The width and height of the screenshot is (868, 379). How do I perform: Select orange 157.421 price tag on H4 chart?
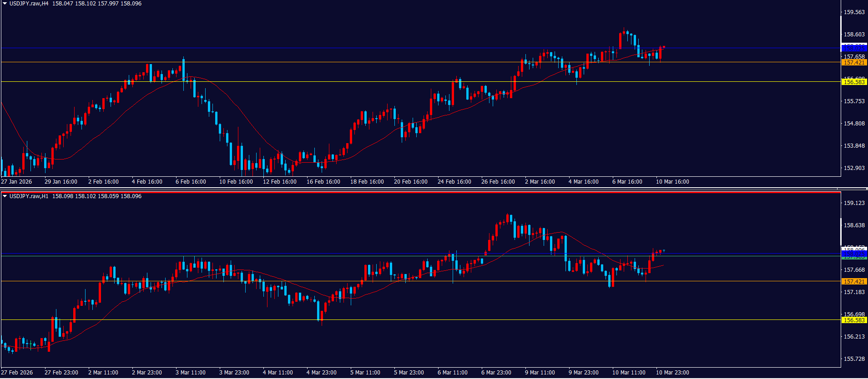click(854, 63)
